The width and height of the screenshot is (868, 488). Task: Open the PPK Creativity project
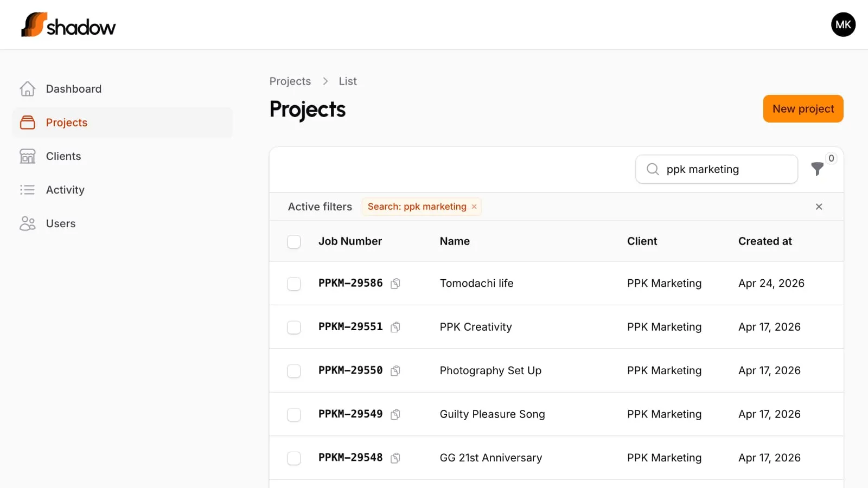(x=476, y=327)
